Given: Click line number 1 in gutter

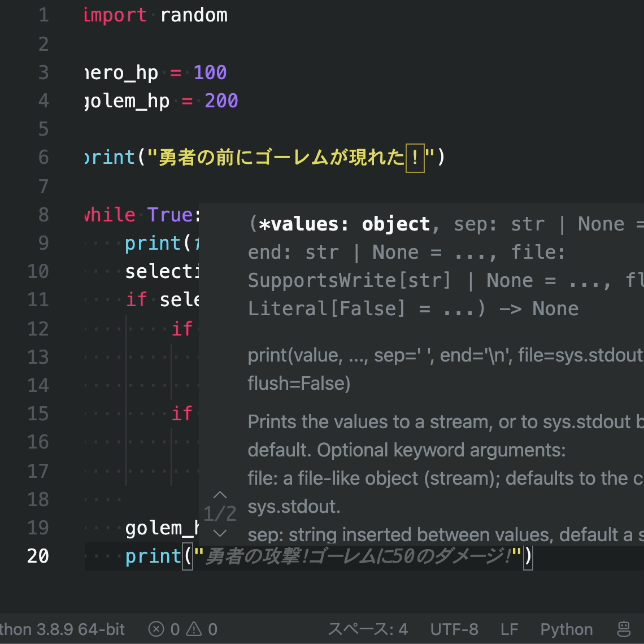Looking at the screenshot, I should click(43, 15).
